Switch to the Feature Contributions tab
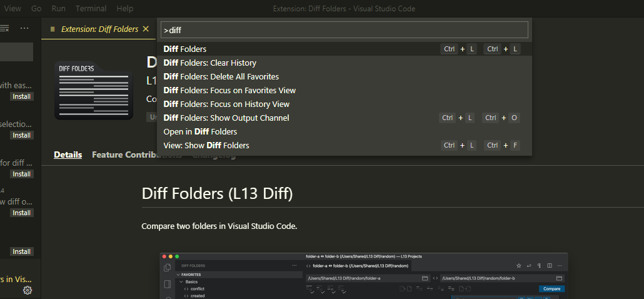Viewport: 644px width, 299px height. point(136,155)
